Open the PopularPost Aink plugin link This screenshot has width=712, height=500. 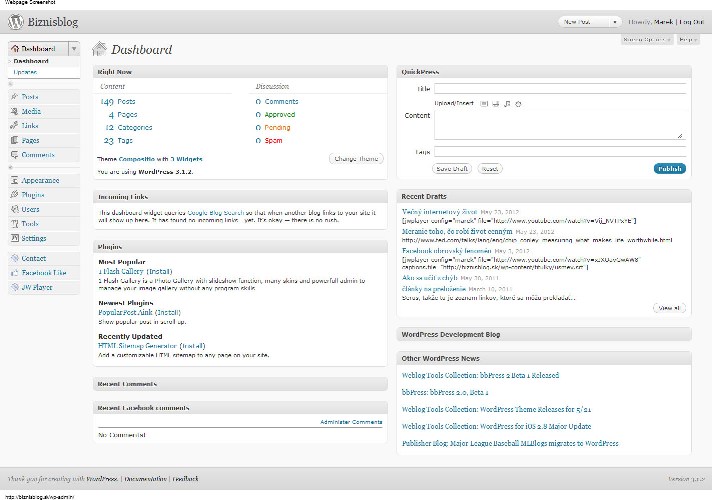point(125,312)
